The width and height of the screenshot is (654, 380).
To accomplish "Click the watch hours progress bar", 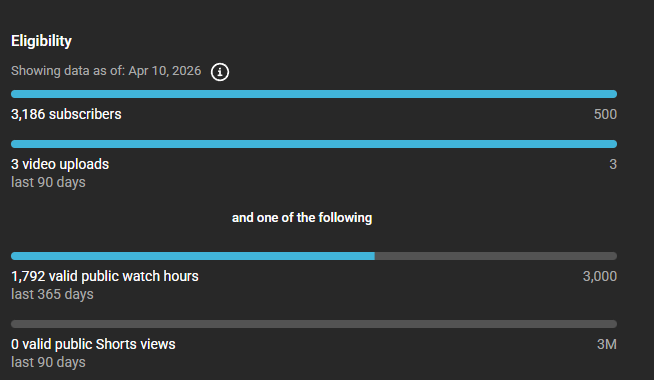I will (314, 256).
